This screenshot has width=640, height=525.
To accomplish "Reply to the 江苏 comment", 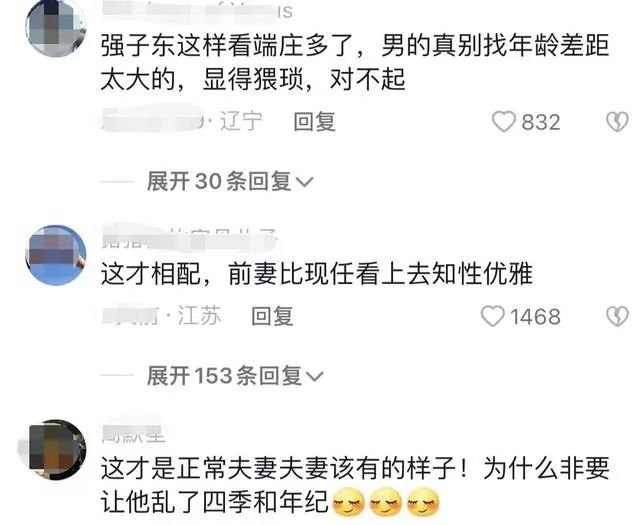I will 272,316.
